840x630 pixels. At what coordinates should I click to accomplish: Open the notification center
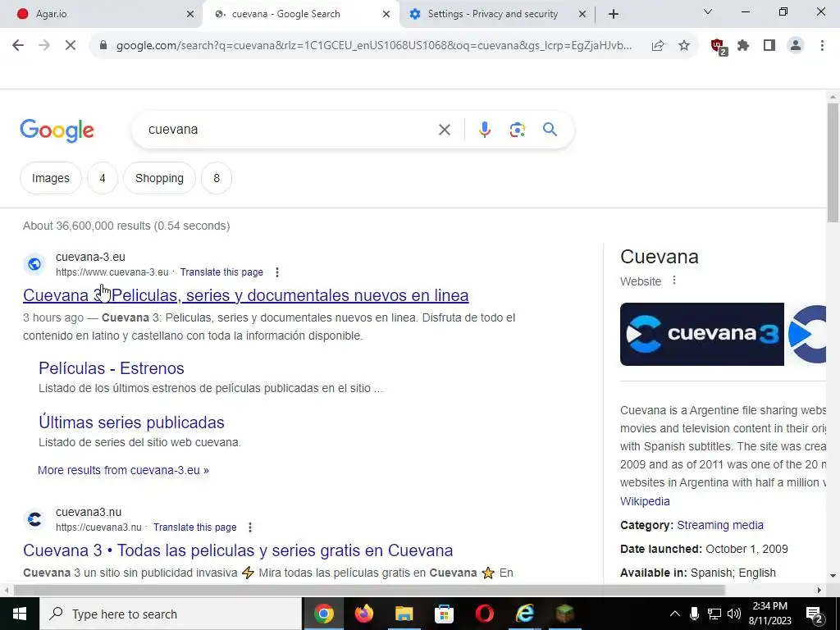(815, 614)
